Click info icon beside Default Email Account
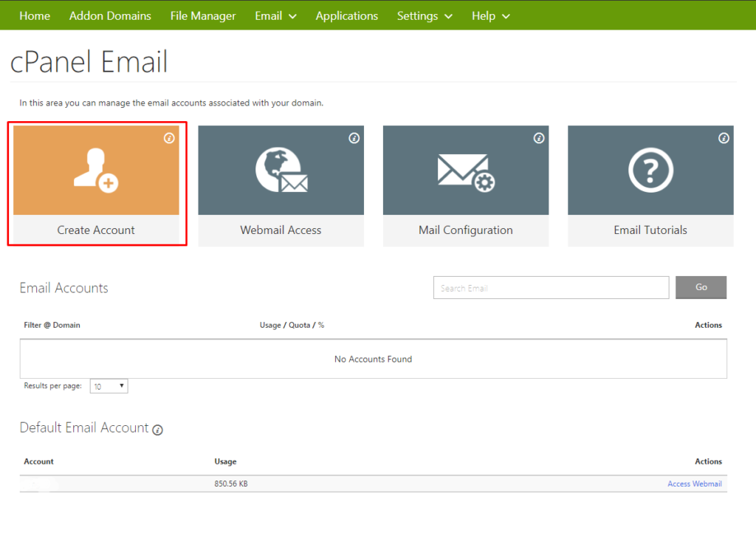 [158, 430]
